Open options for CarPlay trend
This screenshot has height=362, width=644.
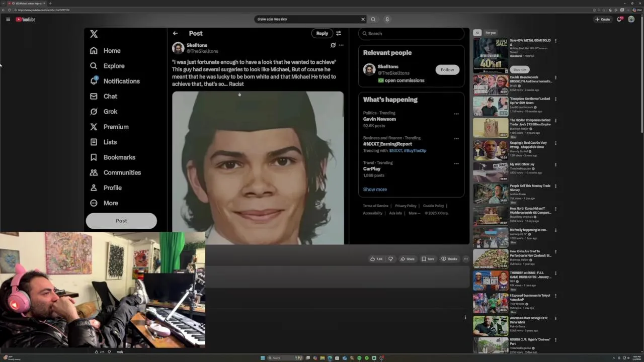tap(456, 163)
